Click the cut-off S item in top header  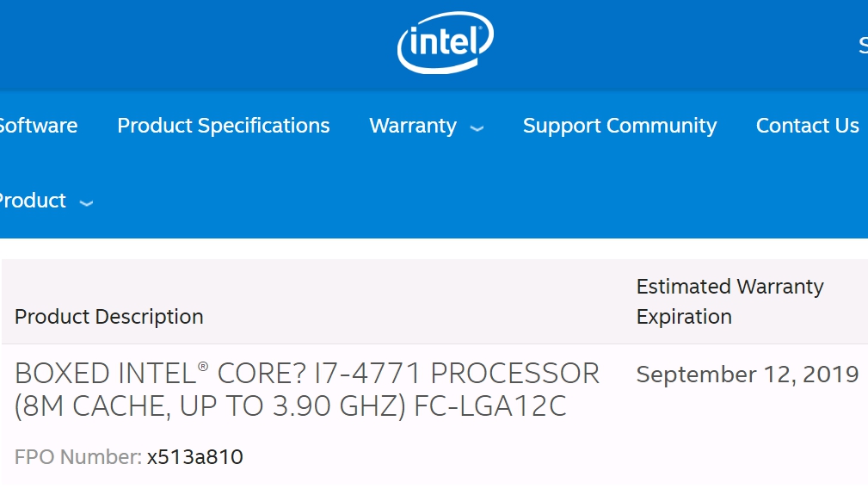click(862, 46)
